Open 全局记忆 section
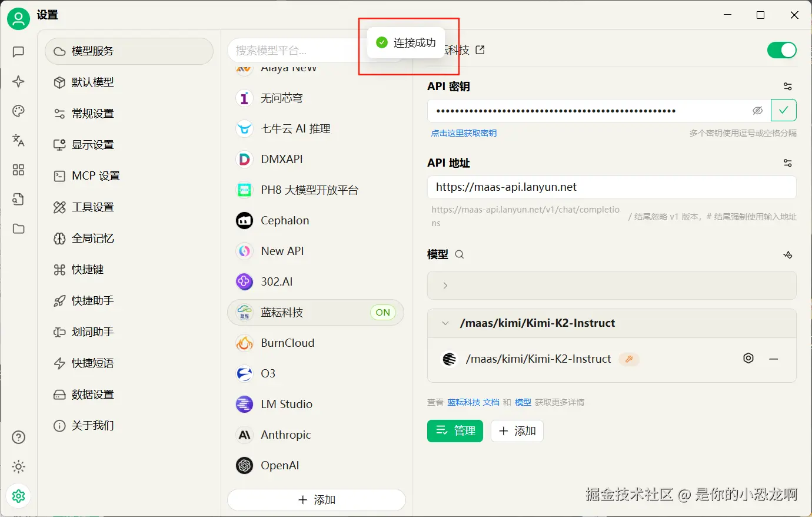Viewport: 812px width, 517px height. point(129,238)
